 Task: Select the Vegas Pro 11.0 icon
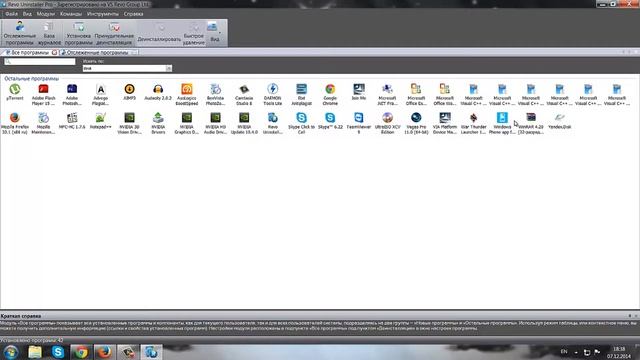coord(416,118)
